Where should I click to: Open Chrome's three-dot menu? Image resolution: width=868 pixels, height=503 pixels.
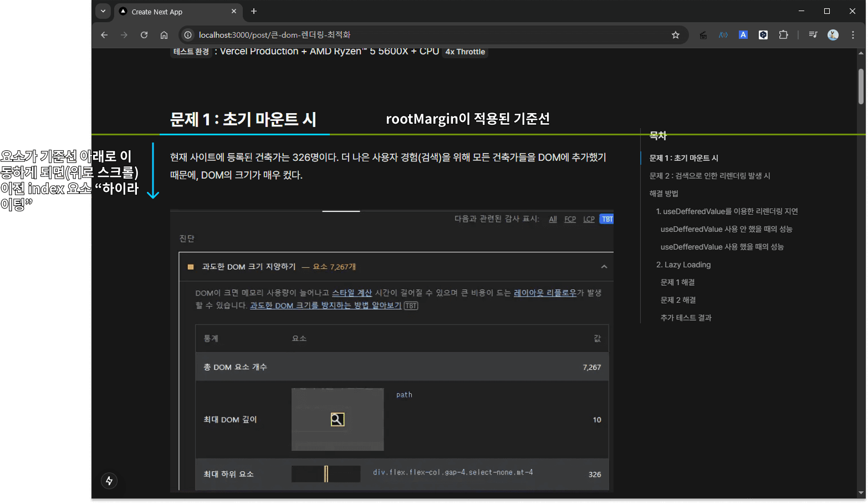click(853, 35)
